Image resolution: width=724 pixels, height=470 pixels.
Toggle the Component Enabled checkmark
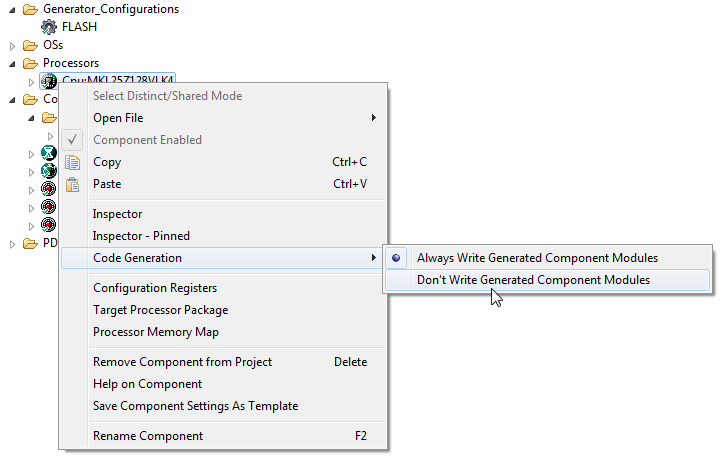(x=72, y=140)
